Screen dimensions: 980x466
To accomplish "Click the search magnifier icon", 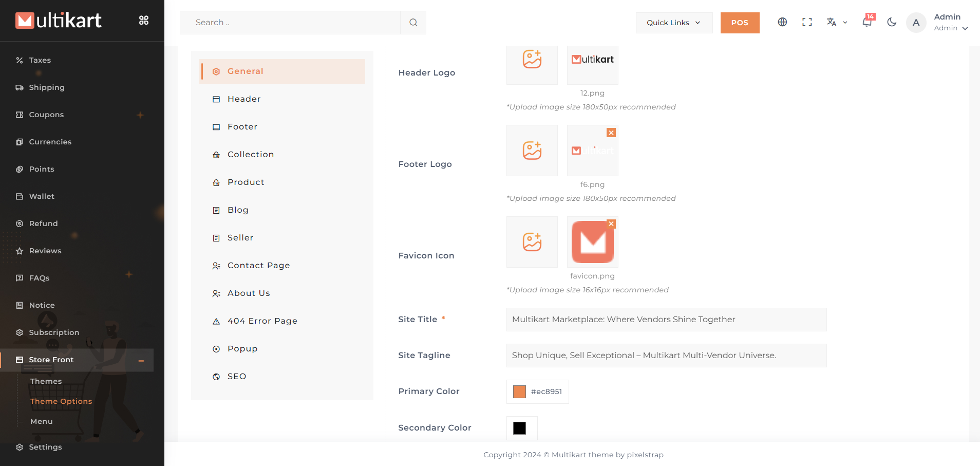I will [x=413, y=23].
